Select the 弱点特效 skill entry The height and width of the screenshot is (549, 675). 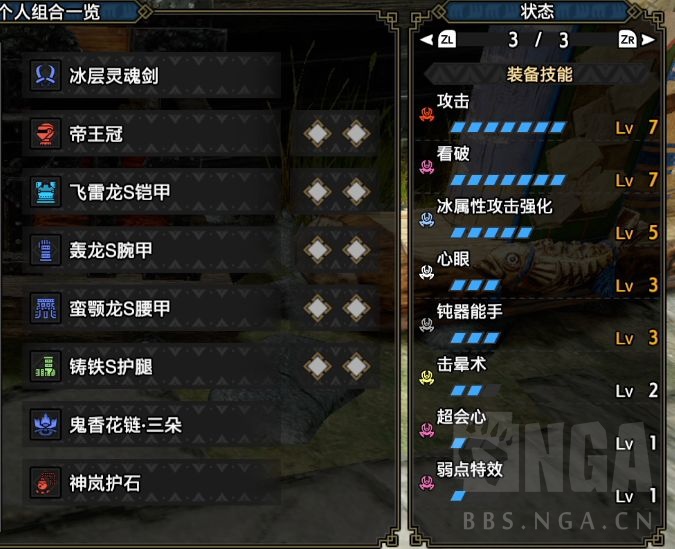pos(538,482)
